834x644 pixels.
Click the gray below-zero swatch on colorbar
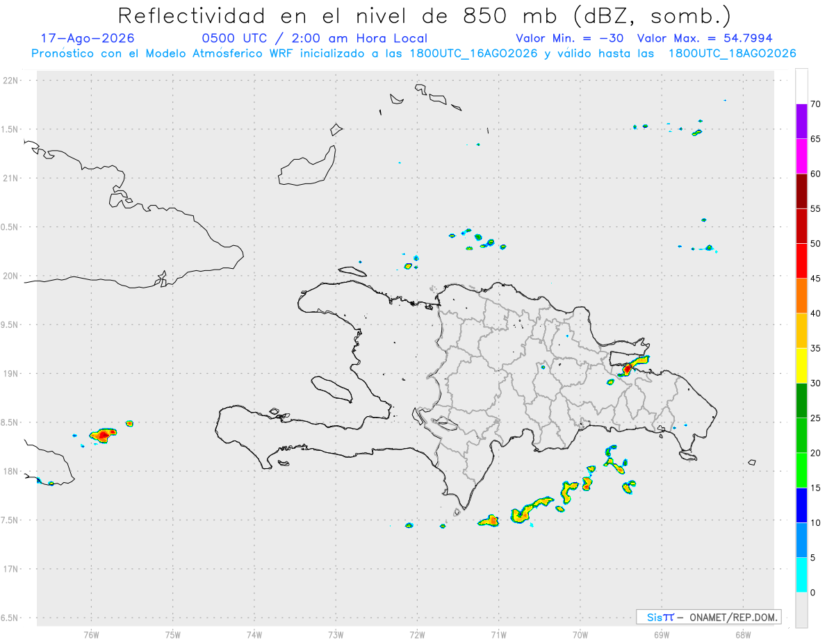coord(801,610)
